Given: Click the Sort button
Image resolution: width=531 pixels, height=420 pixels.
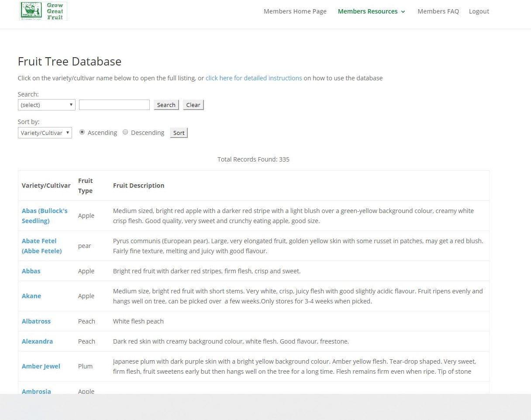Looking at the screenshot, I should (x=179, y=133).
